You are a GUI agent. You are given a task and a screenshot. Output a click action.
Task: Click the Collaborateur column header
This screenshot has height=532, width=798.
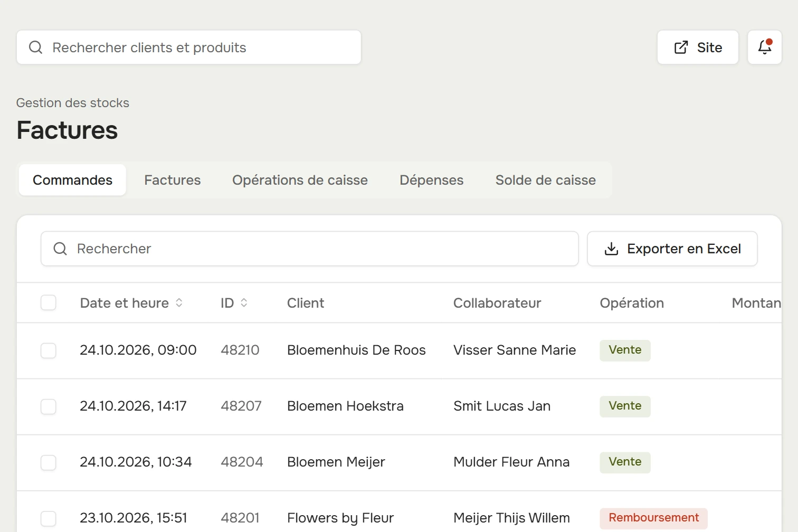[497, 303]
